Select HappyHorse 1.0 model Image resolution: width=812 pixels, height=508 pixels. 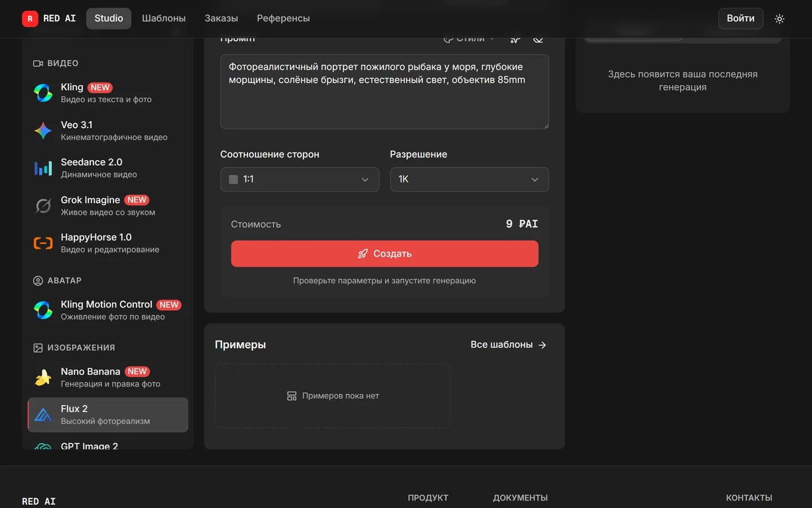[108, 243]
